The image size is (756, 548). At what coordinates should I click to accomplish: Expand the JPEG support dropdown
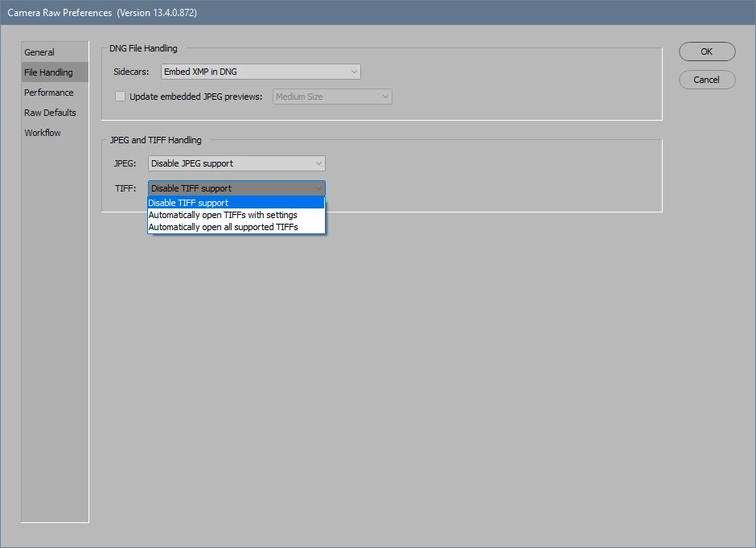(236, 163)
